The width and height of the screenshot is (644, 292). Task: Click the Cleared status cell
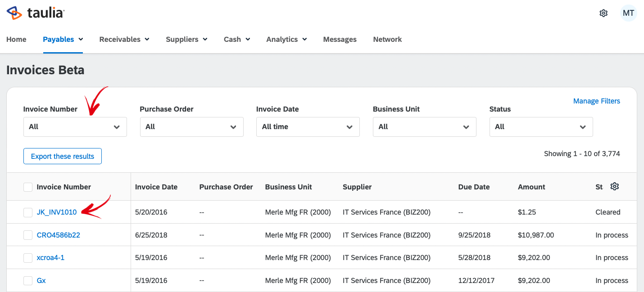pos(608,212)
